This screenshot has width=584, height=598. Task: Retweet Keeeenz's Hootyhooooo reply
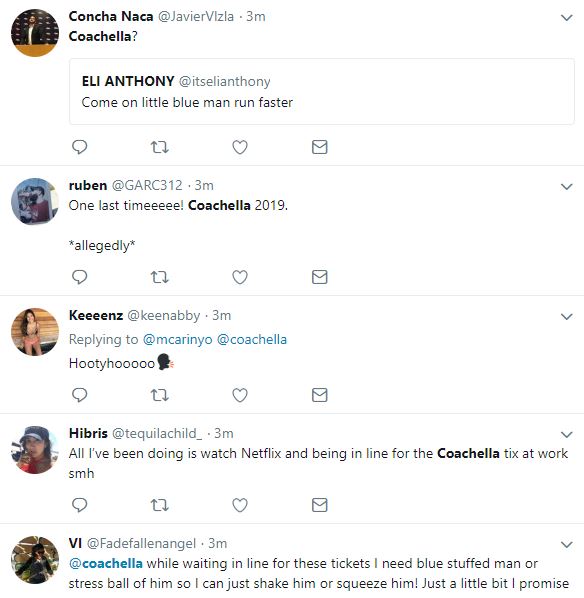[159, 395]
